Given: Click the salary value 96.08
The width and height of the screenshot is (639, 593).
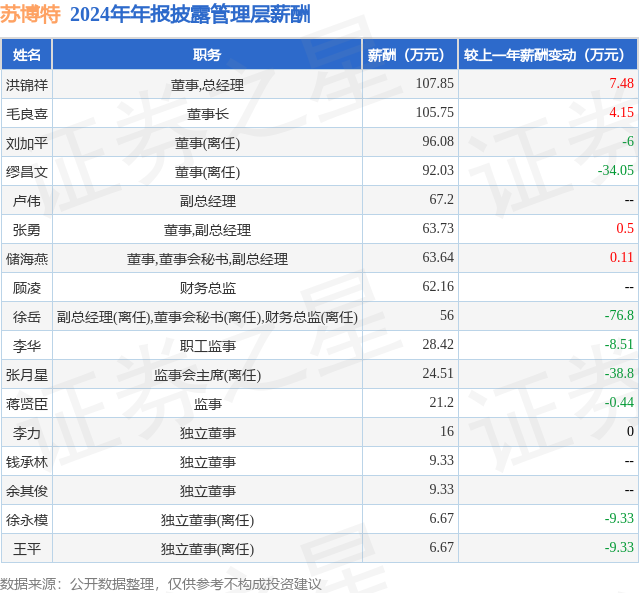Looking at the screenshot, I should (438, 141).
